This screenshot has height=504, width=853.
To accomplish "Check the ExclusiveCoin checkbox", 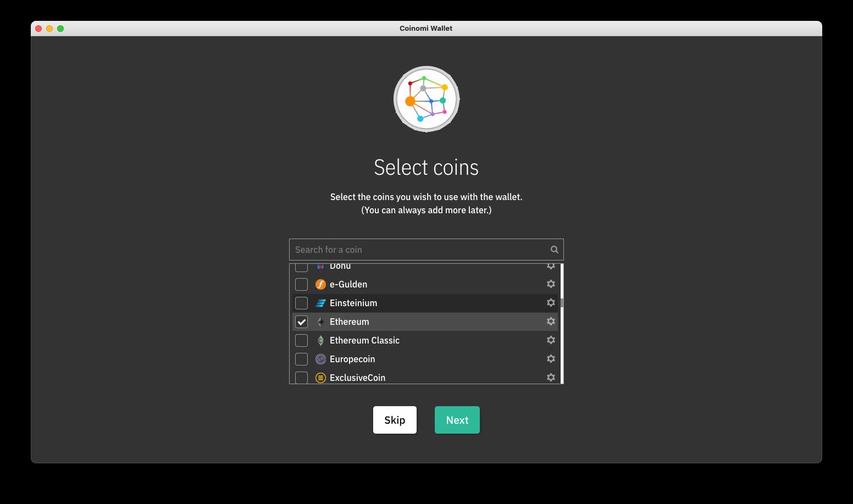I will coord(301,378).
